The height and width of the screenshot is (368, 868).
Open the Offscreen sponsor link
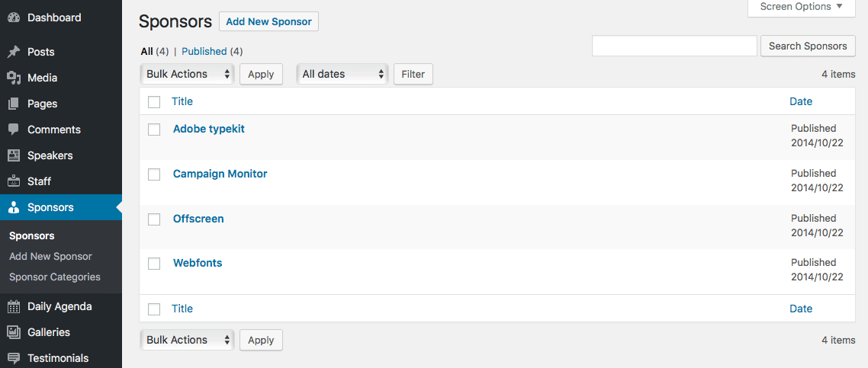[198, 219]
